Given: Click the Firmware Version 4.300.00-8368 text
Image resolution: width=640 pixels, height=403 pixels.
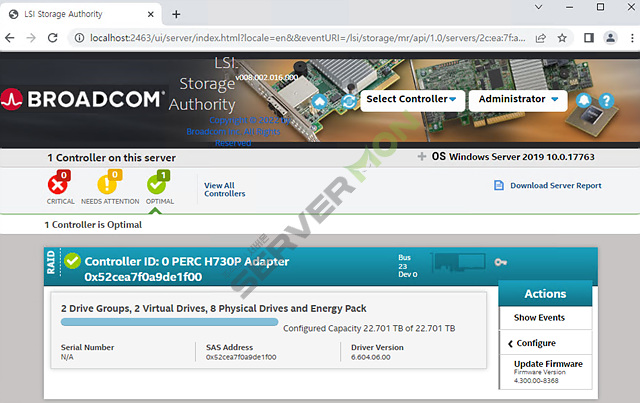Looking at the screenshot, I should [539, 376].
